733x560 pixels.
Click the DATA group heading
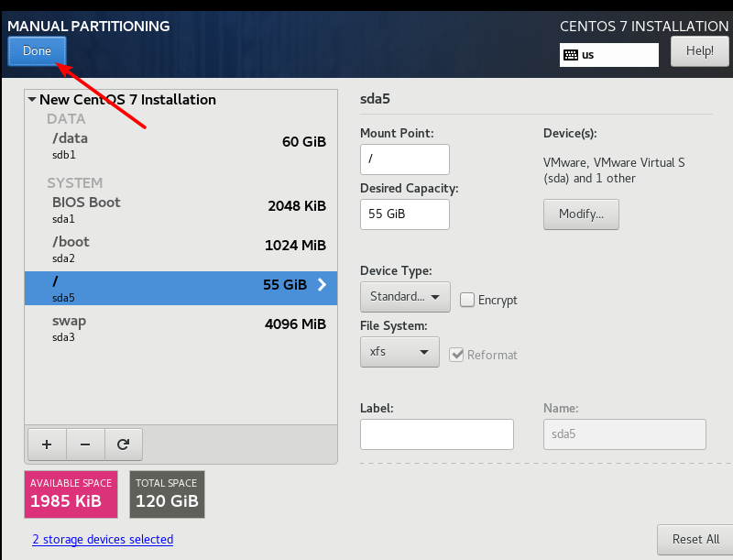pos(66,119)
